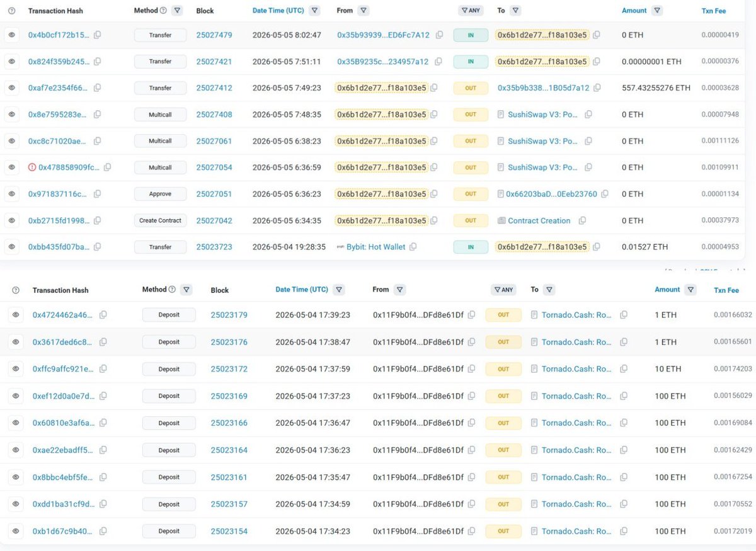Copy transaction hash 0x824f359b245
The width and height of the screenshot is (756, 551).
[x=97, y=62]
